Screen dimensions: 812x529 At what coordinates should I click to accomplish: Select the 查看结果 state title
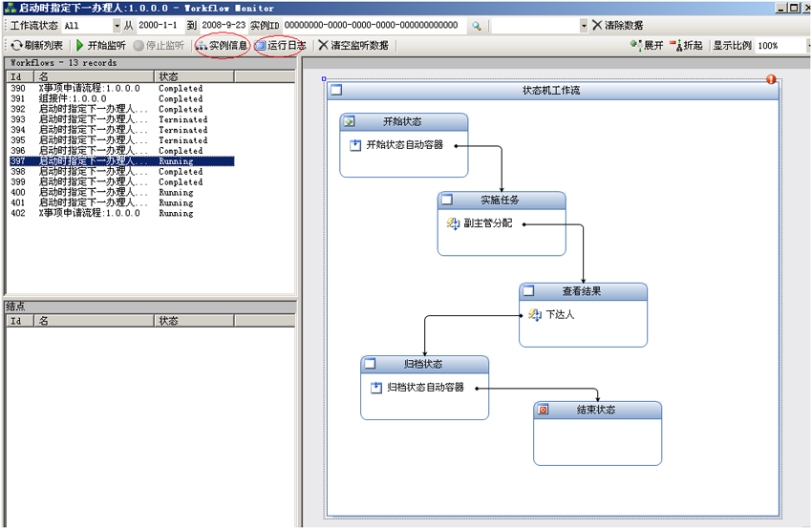[x=582, y=291]
